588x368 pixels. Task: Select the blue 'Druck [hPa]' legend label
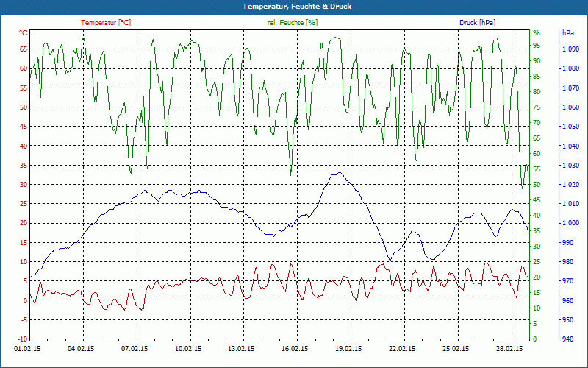pyautogui.click(x=477, y=23)
